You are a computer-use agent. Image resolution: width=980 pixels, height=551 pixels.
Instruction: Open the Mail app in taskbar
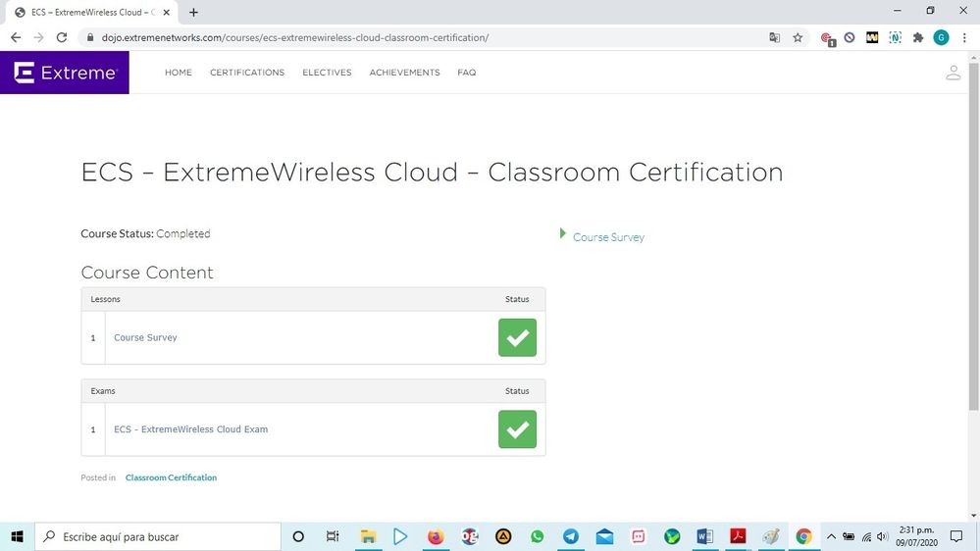pos(604,536)
